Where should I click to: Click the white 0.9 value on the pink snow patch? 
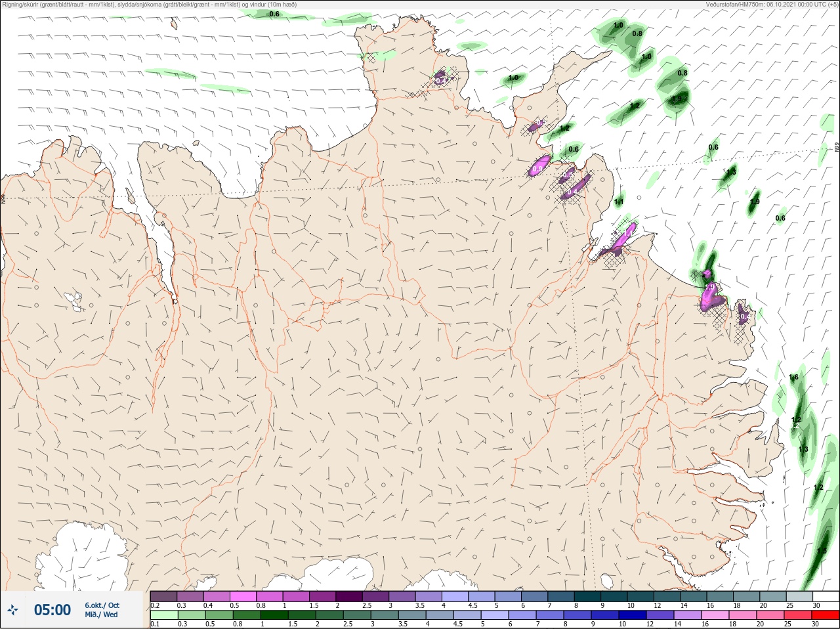537,169
